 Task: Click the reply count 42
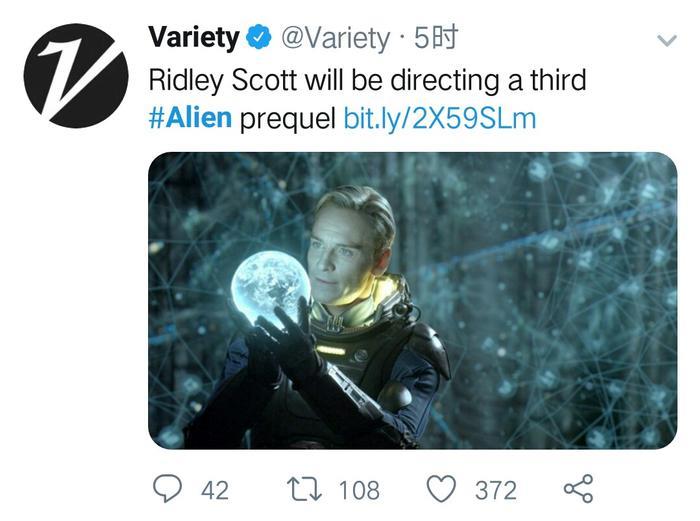(x=215, y=490)
